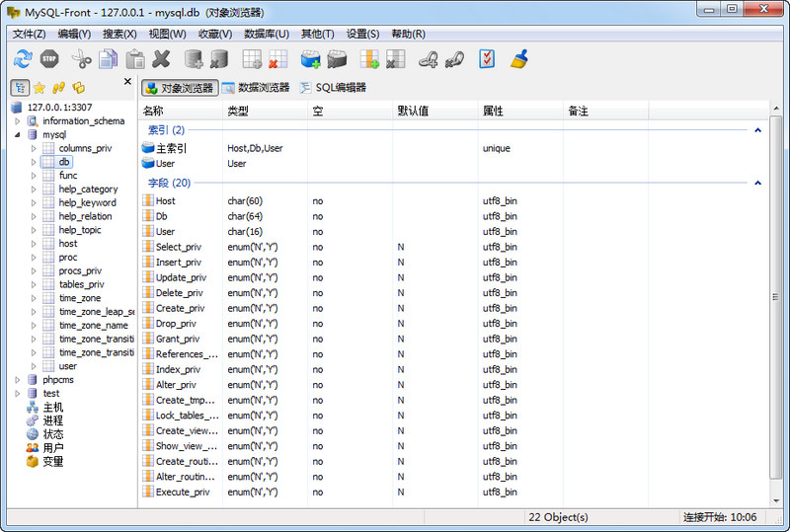
Task: Select the 127.0.0.1:3307 server node
Action: tap(59, 108)
